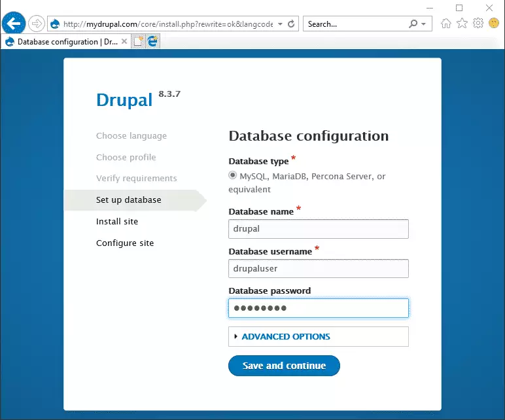Close the browser window

pos(489,8)
